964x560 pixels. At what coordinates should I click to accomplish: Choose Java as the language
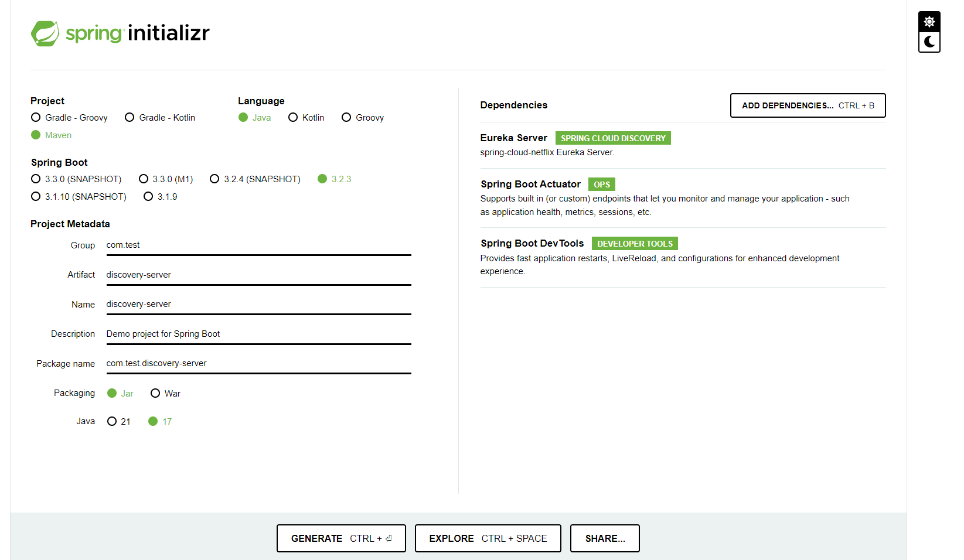click(x=255, y=118)
